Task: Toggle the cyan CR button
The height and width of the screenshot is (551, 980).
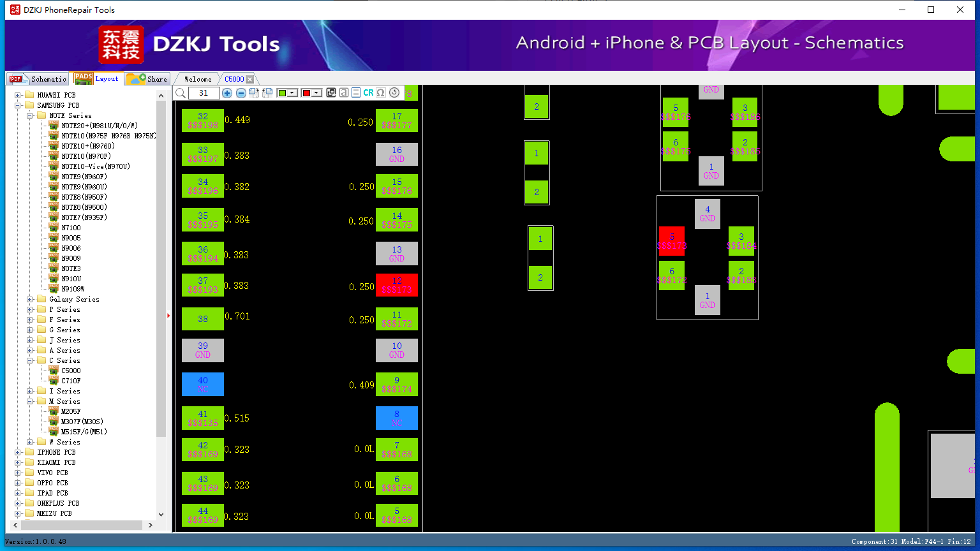Action: pos(368,93)
